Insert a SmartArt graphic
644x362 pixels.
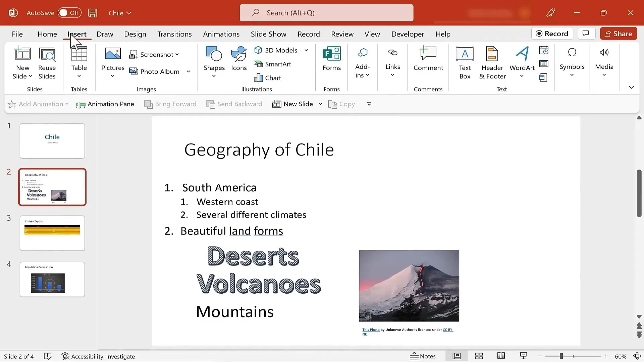point(272,64)
